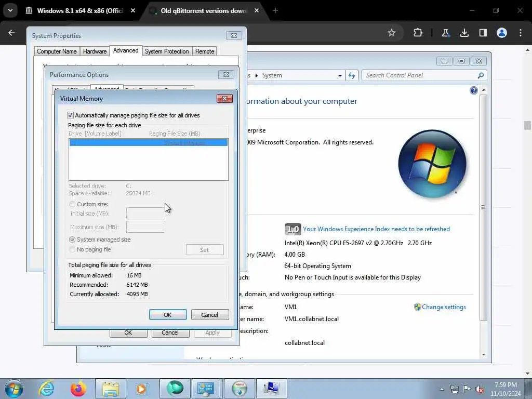Open Windows Experience Index refresh link

point(376,229)
